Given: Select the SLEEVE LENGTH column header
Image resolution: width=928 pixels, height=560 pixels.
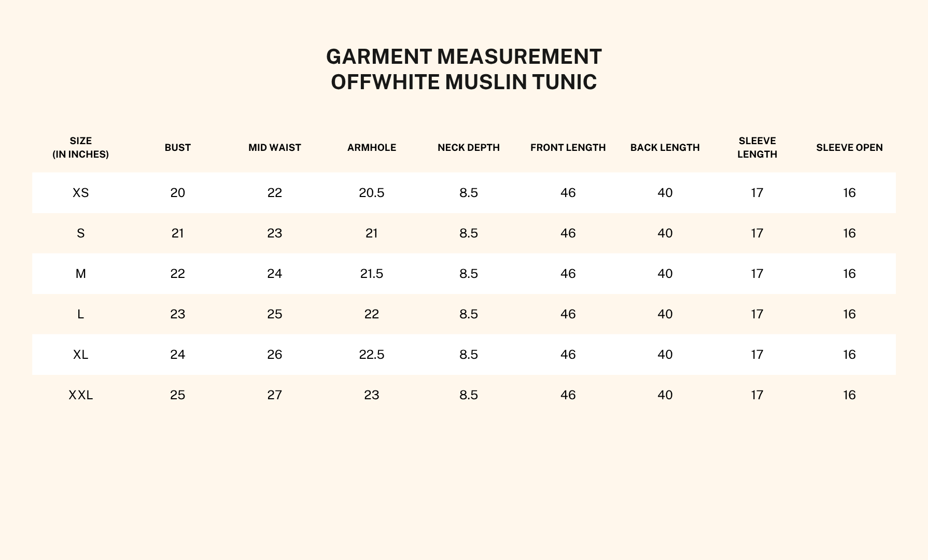Looking at the screenshot, I should pos(757,148).
